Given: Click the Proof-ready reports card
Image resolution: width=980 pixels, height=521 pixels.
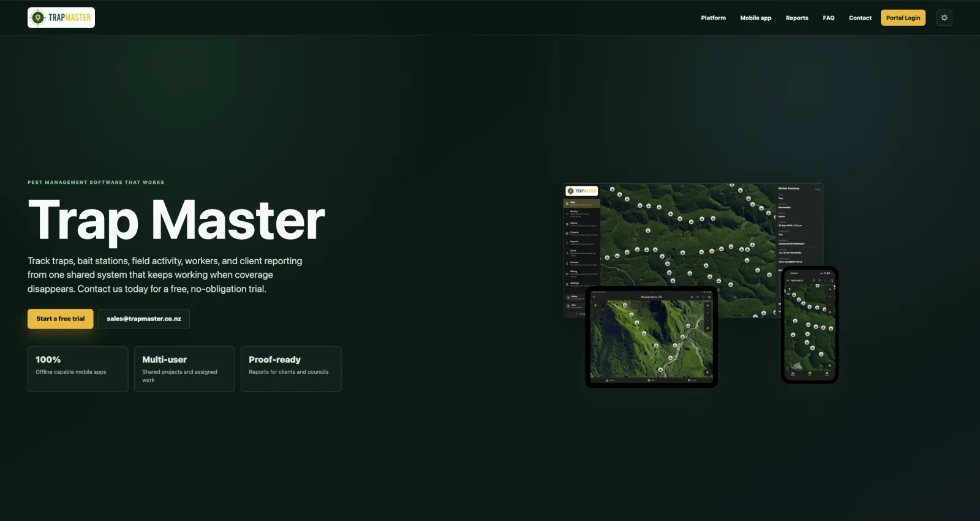Looking at the screenshot, I should [291, 369].
